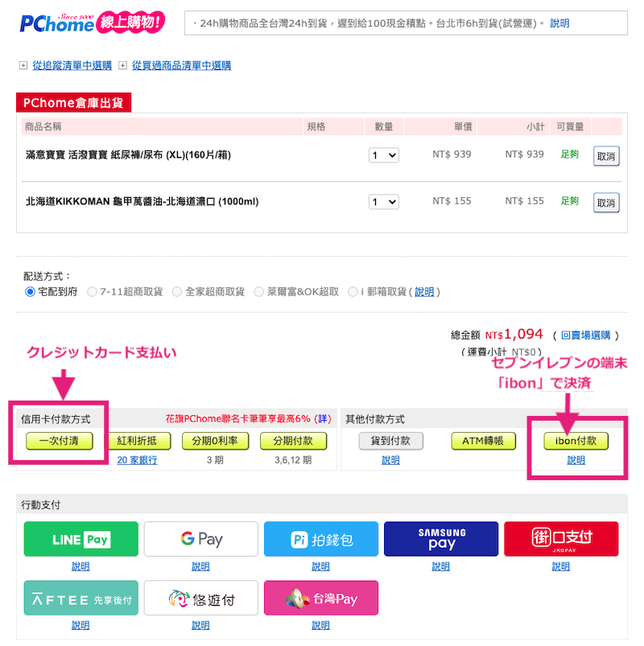Select AFTEE 先享後付 payment
This screenshot has width=644, height=646.
click(x=80, y=598)
